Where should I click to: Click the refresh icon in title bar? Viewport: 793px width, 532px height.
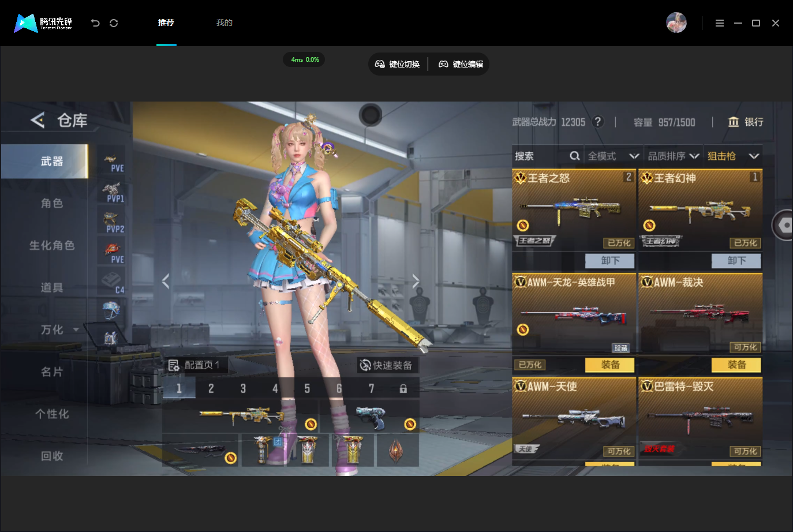[x=114, y=23]
